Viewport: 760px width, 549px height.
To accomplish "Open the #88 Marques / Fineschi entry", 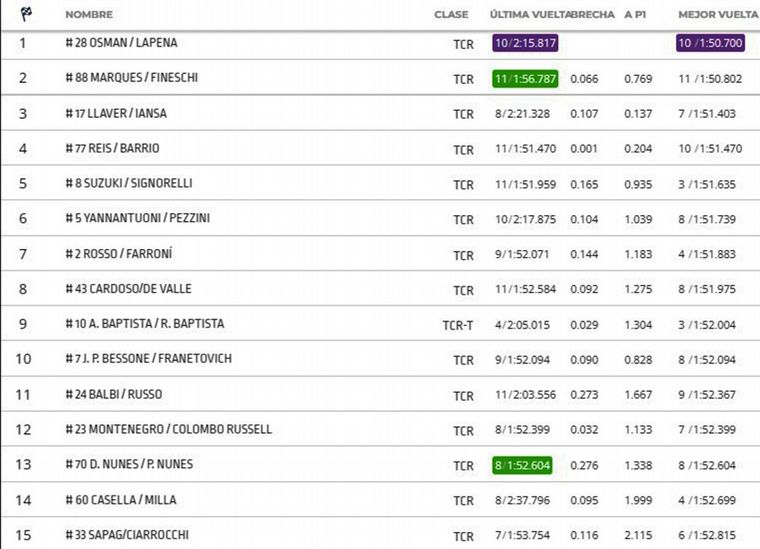I will tap(130, 79).
